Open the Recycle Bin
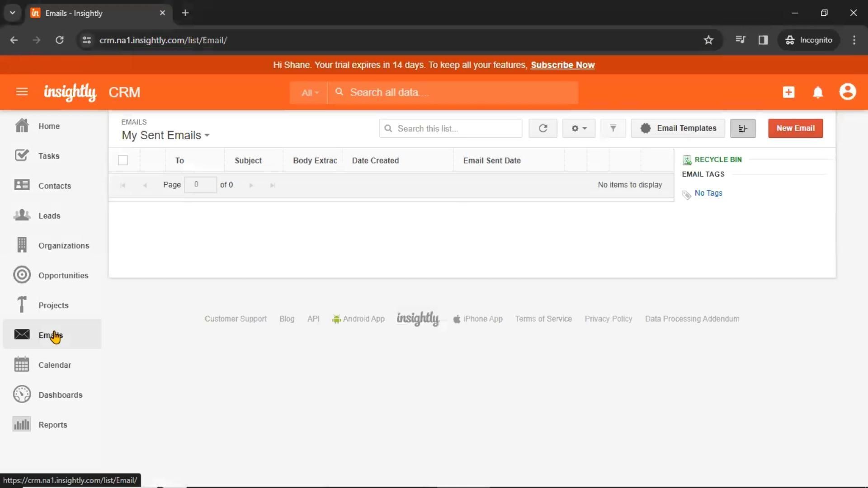The width and height of the screenshot is (868, 488). (717, 160)
